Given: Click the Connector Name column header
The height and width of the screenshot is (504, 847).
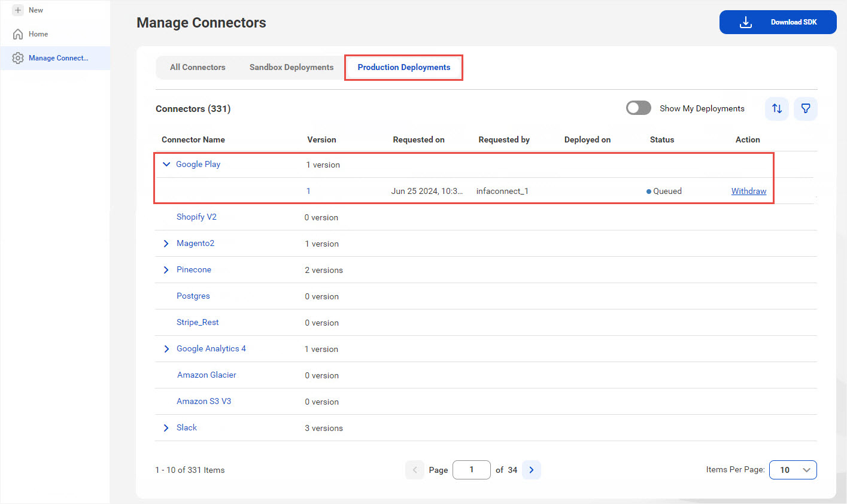Looking at the screenshot, I should point(193,139).
